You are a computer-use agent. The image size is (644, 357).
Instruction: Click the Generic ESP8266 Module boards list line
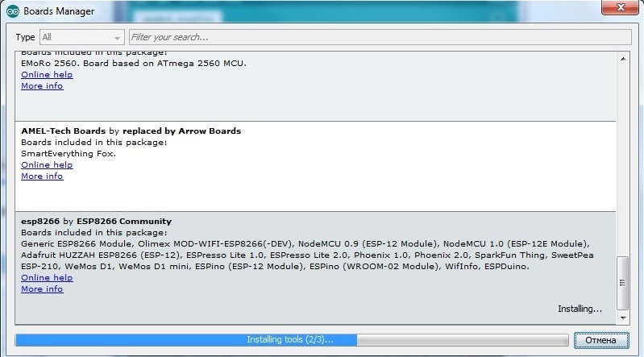[x=305, y=244]
